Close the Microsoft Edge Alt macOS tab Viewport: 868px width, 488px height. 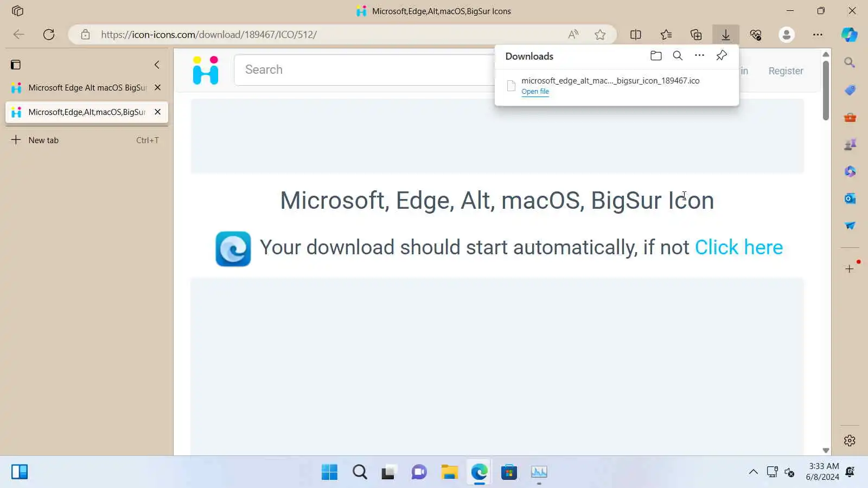[157, 88]
